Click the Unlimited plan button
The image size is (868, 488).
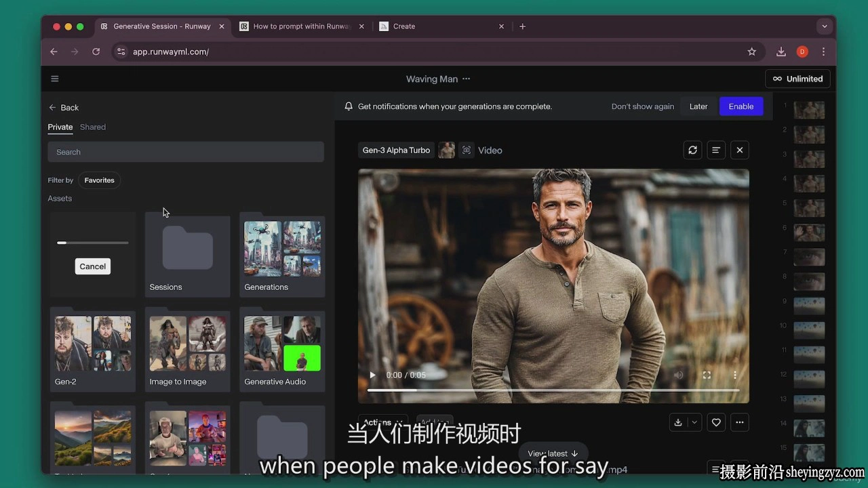point(797,79)
